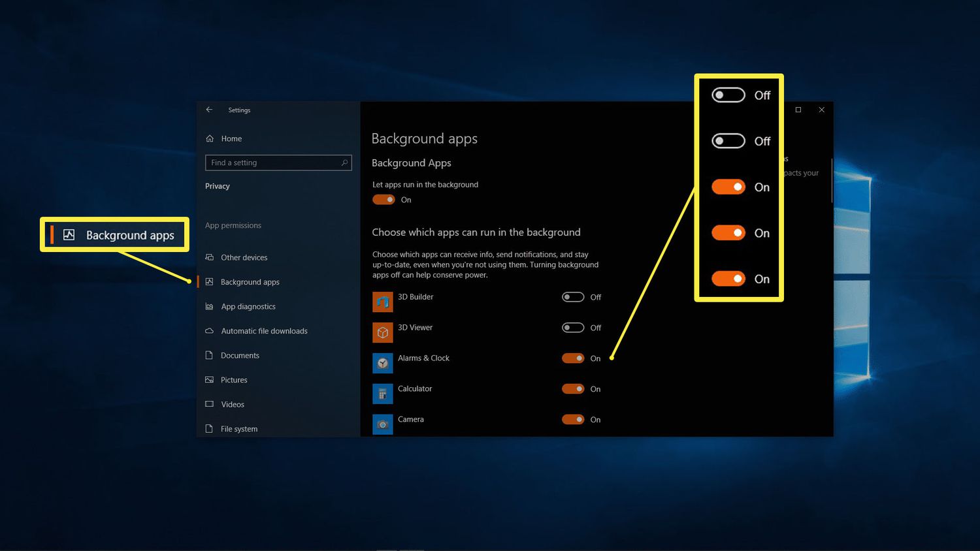
Task: Click the Pictures icon in the sidebar
Action: [210, 380]
